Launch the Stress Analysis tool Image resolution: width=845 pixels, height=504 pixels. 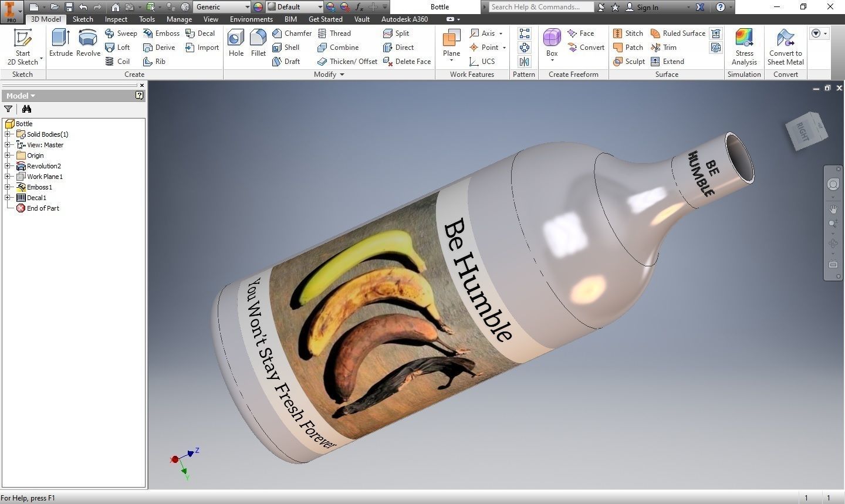pos(744,47)
